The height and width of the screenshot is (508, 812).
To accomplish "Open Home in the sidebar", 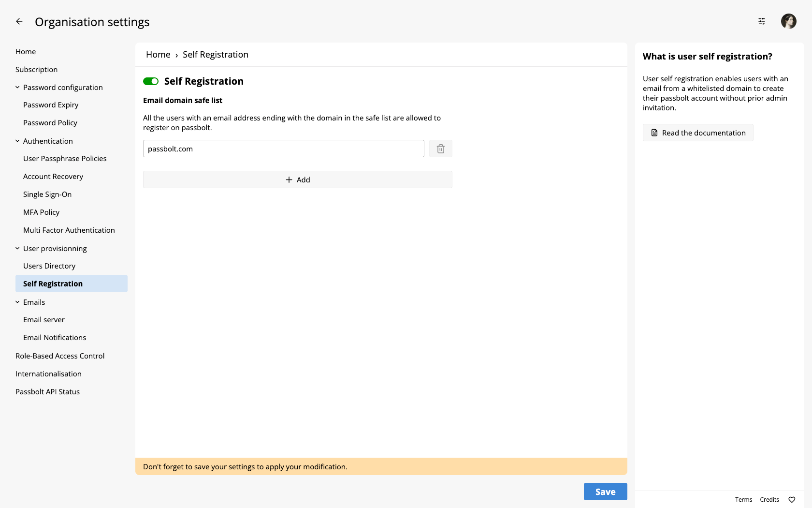I will (26, 52).
